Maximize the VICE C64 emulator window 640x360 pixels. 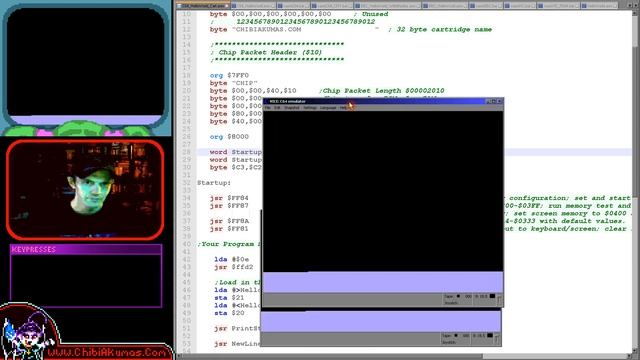494,101
